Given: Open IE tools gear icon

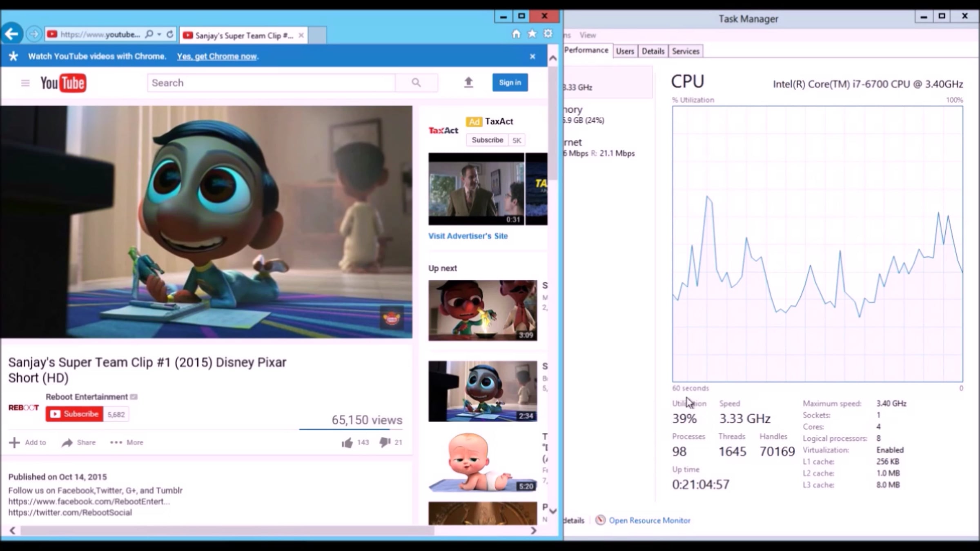Looking at the screenshot, I should pos(548,34).
